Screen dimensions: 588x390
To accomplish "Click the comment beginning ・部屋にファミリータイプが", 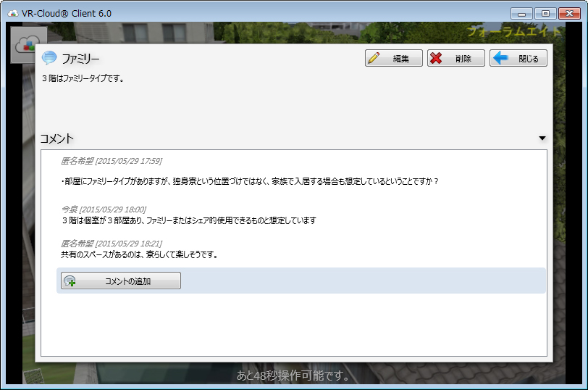I will coord(250,182).
